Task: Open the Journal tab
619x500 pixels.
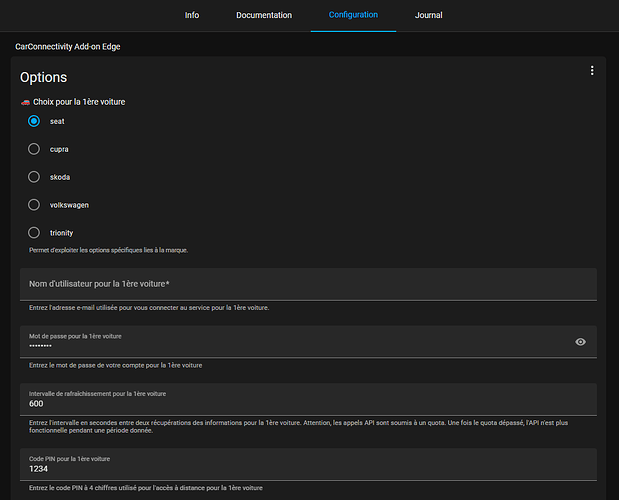Action: point(429,15)
